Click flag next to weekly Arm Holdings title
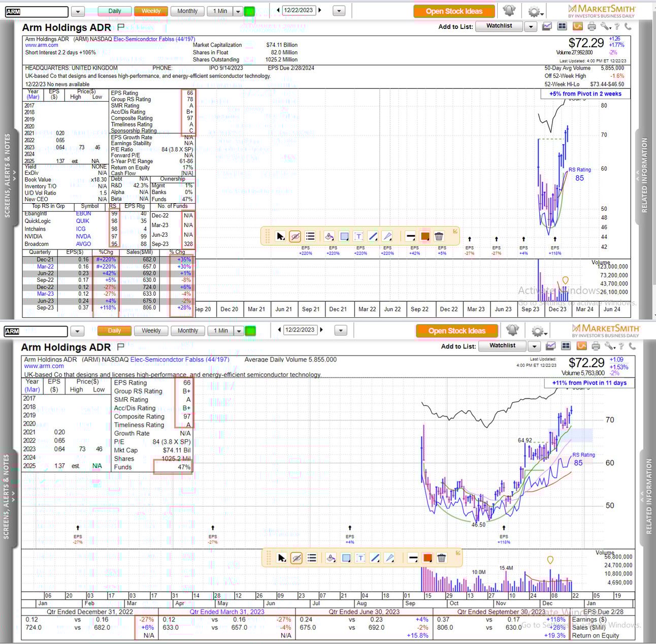The width and height of the screenshot is (656, 644). [120, 27]
